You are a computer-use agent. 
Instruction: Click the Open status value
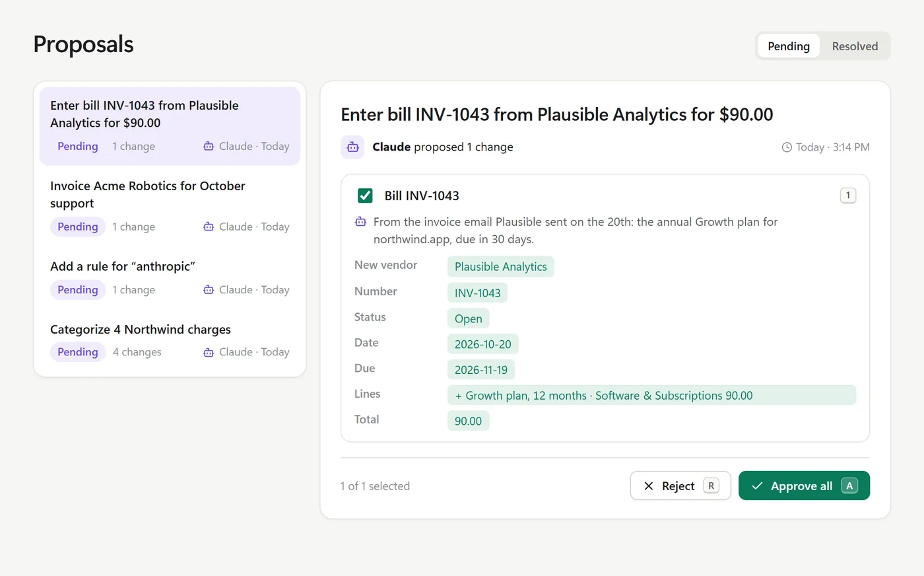pos(468,318)
